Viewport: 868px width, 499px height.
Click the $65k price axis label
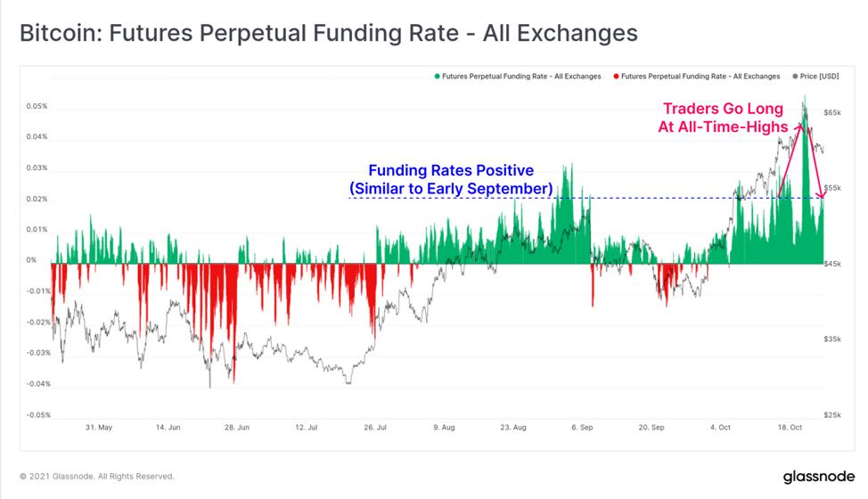[x=832, y=113]
